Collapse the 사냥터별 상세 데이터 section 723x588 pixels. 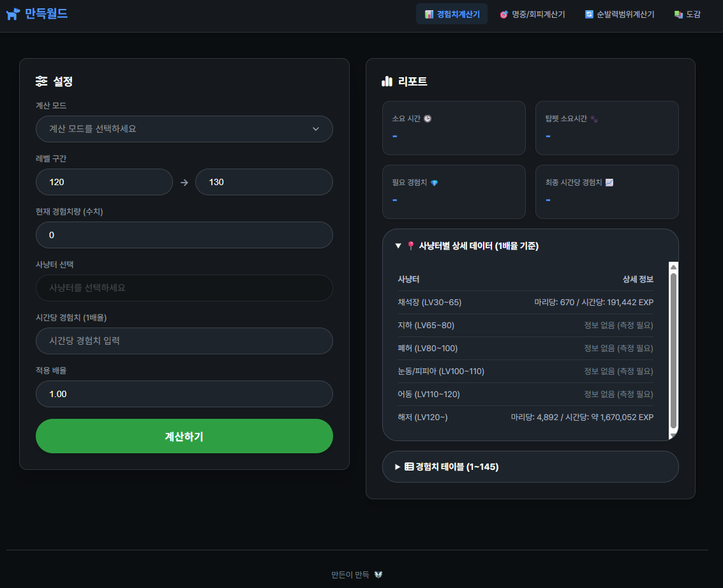pos(466,246)
